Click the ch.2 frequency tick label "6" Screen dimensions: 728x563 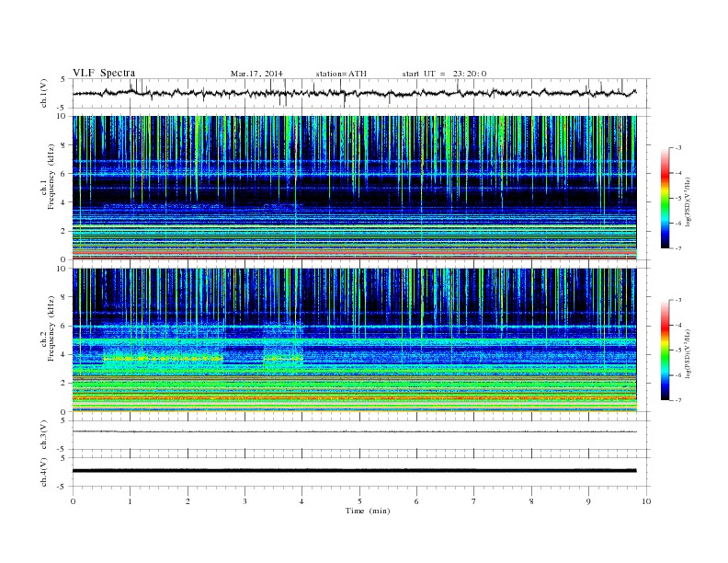click(63, 326)
